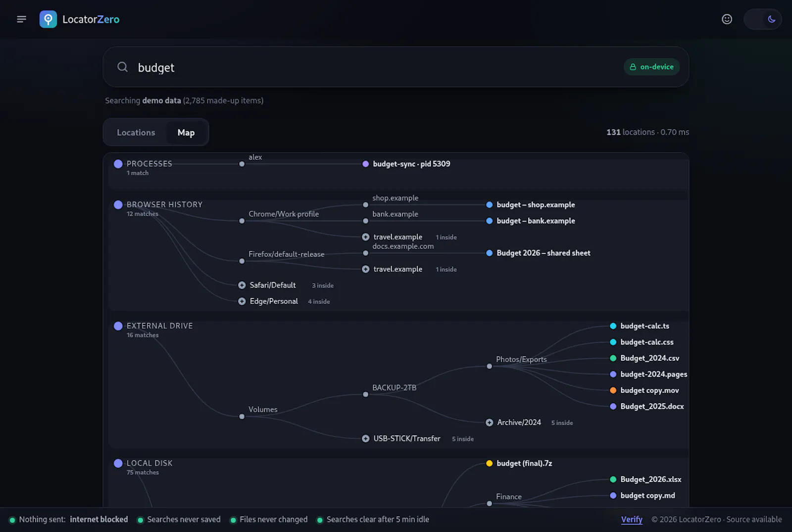Collapse the BROWSER HISTORY root node
Screen dimensions: 792x532
click(118, 204)
